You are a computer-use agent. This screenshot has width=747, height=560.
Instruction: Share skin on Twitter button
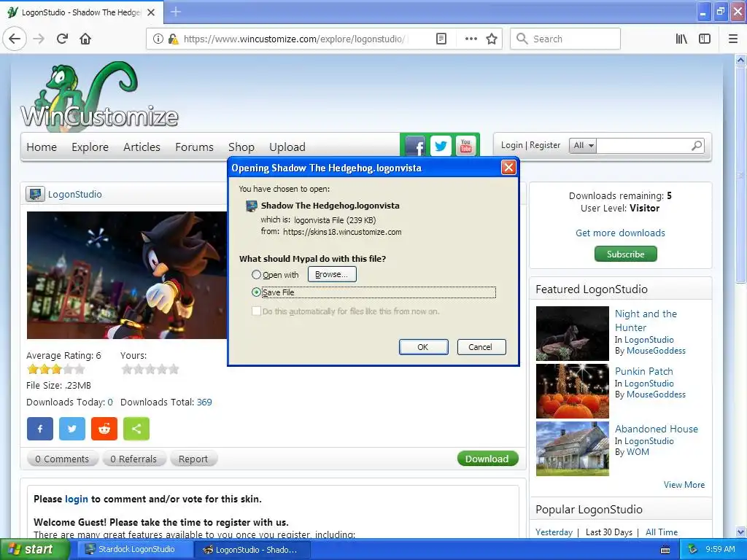click(72, 429)
